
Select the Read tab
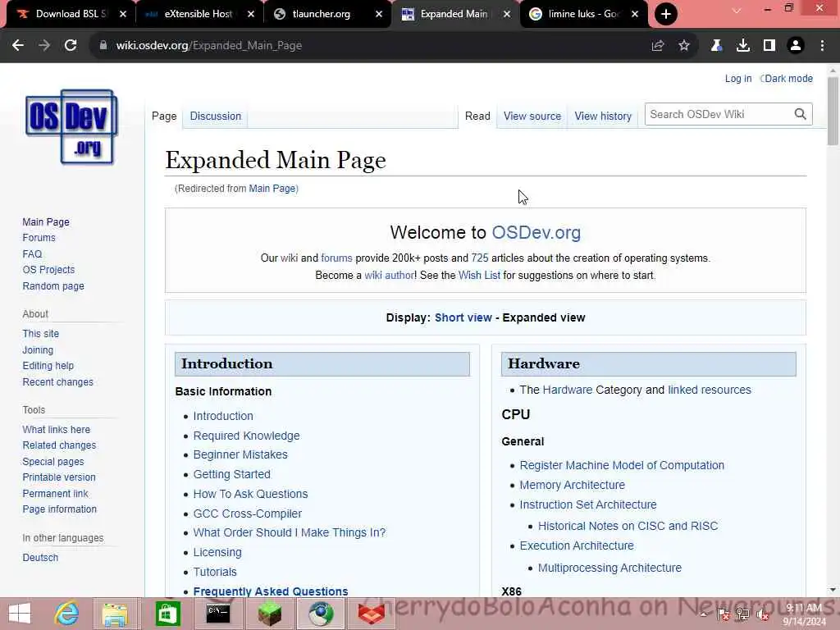tap(477, 116)
